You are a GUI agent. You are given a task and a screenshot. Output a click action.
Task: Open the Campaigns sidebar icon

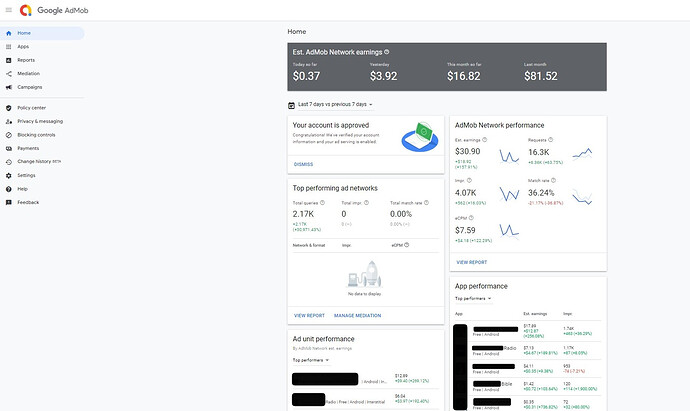8,87
